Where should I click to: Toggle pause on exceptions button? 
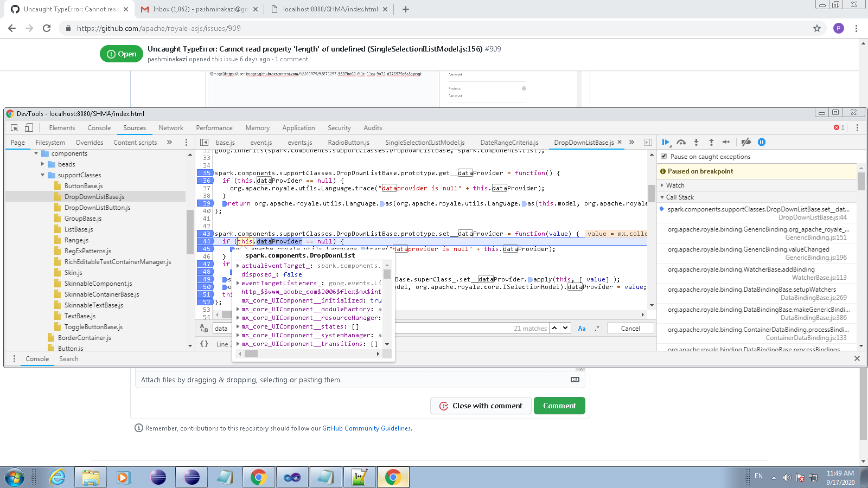pyautogui.click(x=761, y=142)
